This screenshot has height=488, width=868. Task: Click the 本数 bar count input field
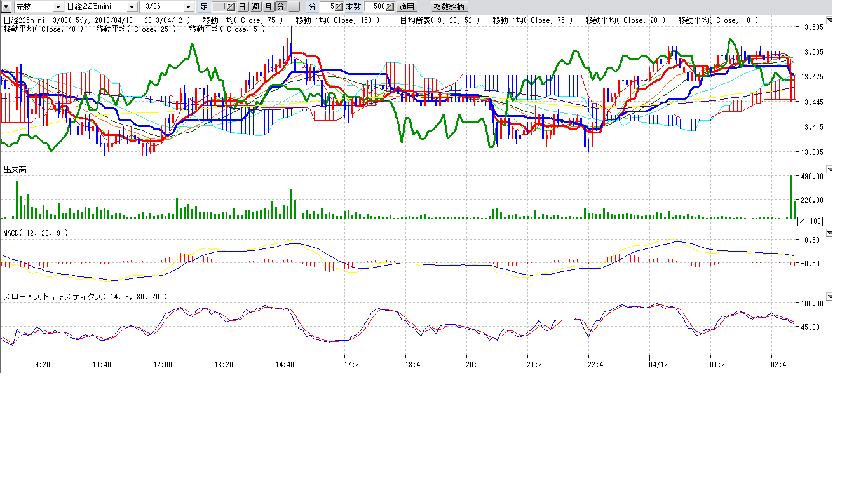[x=375, y=6]
